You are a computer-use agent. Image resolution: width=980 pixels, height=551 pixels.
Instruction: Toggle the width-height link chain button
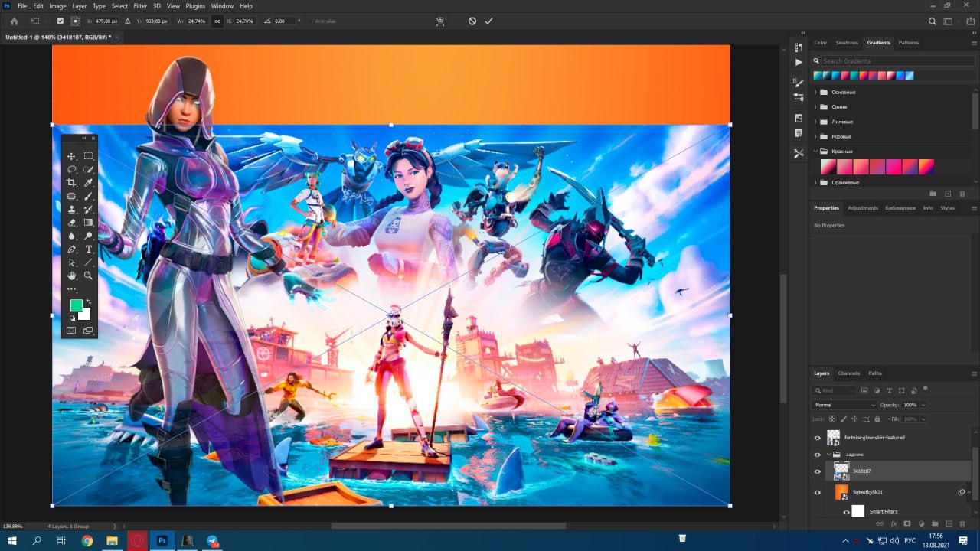click(217, 21)
